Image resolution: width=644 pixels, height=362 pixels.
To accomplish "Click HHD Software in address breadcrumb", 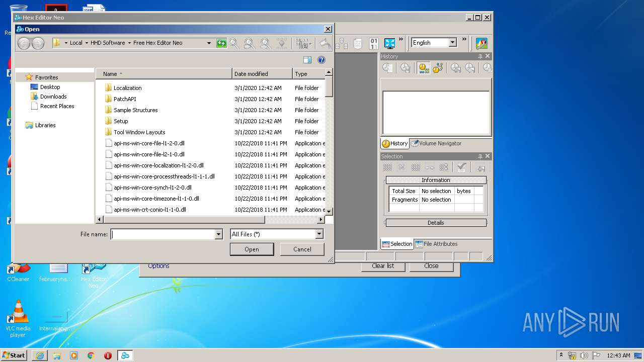I will pyautogui.click(x=108, y=43).
